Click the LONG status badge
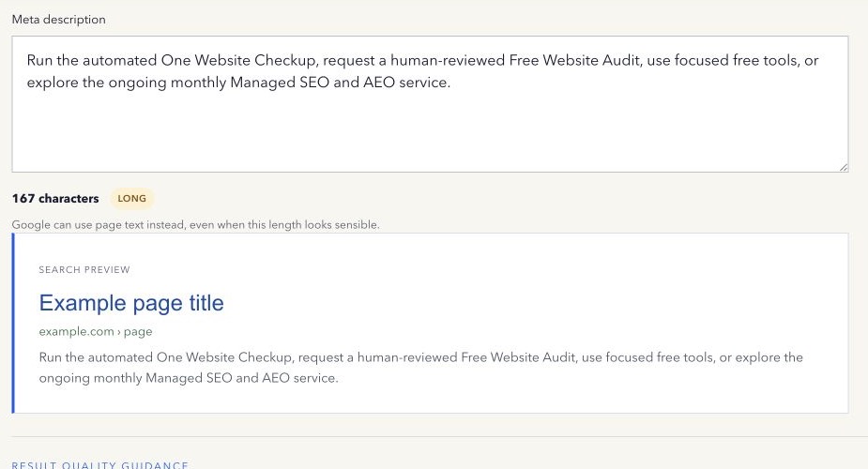 [x=131, y=199]
